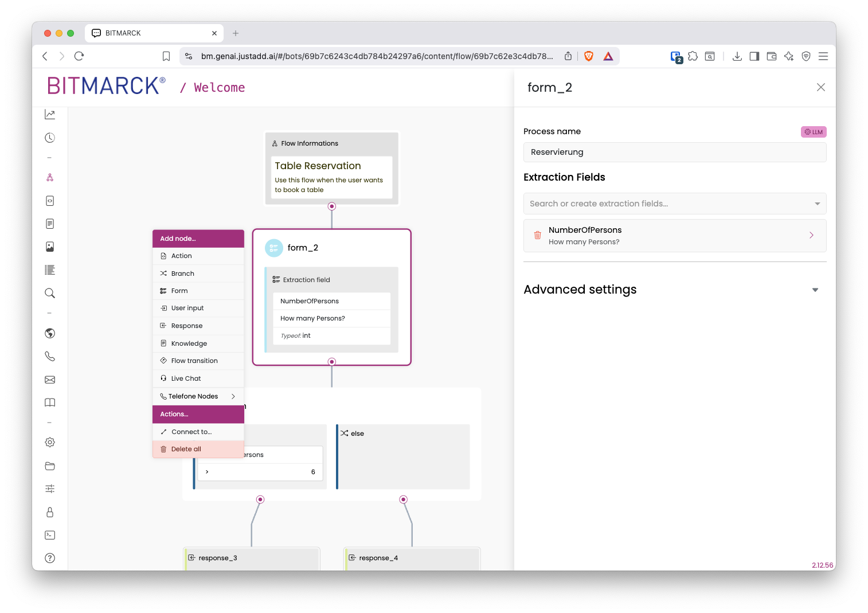Choose Form from the Add node menu
The image size is (868, 613).
point(198,291)
